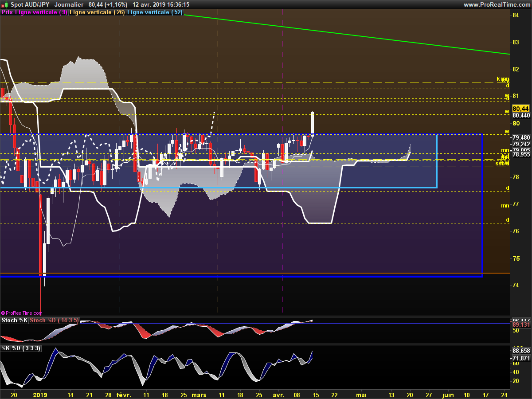Click the 80,44 (+1,16%) price change readout

tap(108, 4)
